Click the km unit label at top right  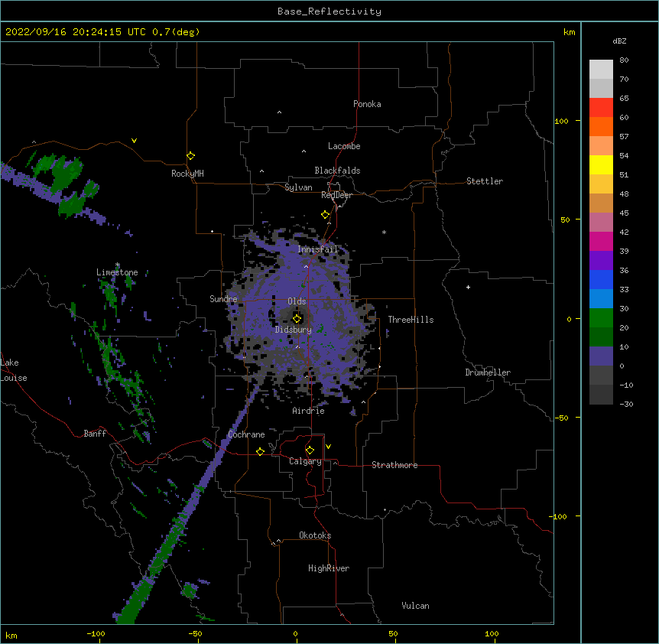569,32
